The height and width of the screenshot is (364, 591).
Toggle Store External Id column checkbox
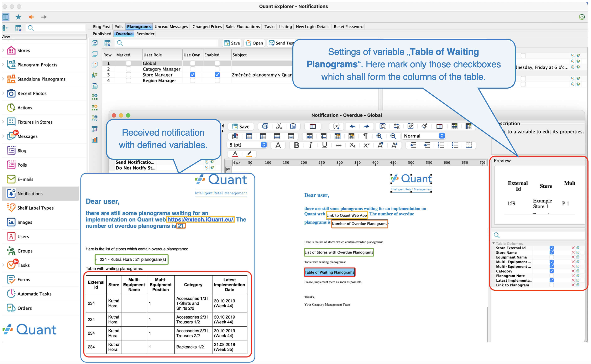pyautogui.click(x=551, y=248)
